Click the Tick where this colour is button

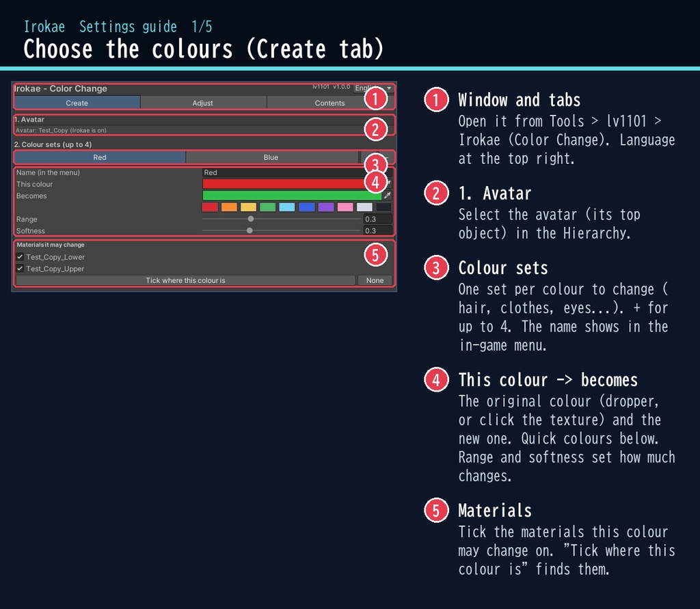click(x=186, y=280)
